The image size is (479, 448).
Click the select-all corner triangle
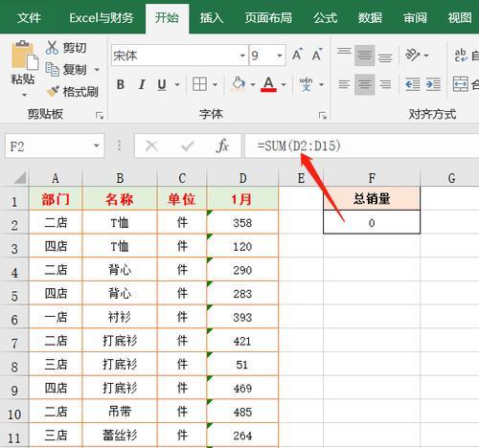[20, 178]
